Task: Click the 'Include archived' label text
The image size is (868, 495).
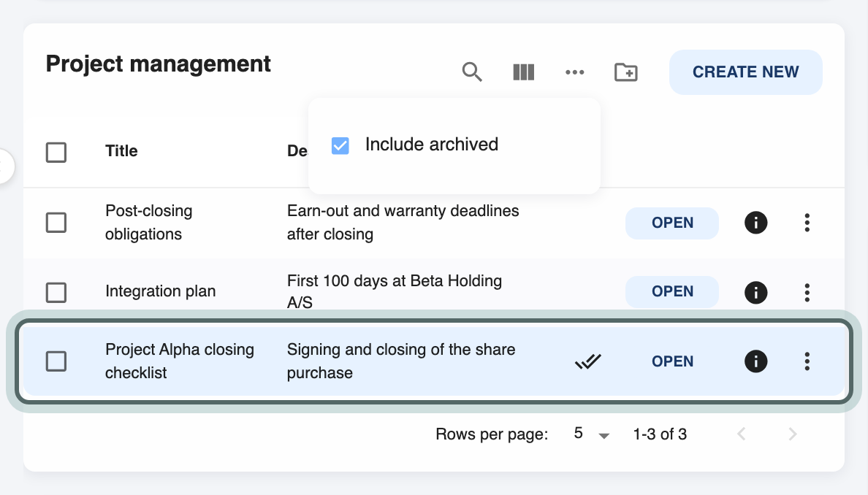Action: (x=432, y=145)
